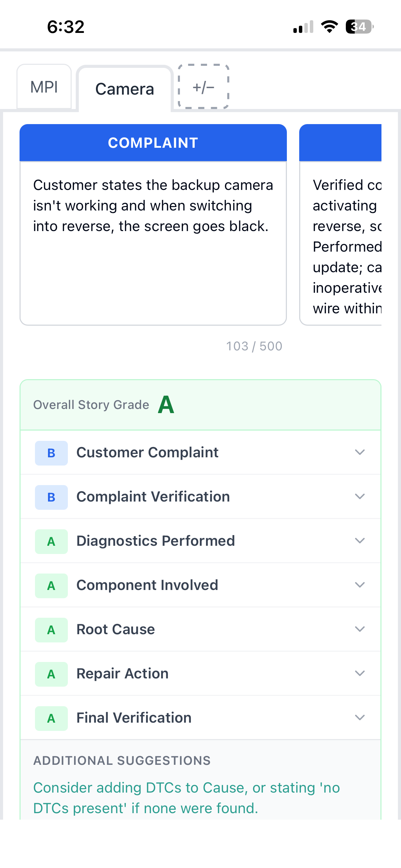Viewport: 401px width, 868px height.
Task: Switch to the MPI tab
Action: (44, 87)
